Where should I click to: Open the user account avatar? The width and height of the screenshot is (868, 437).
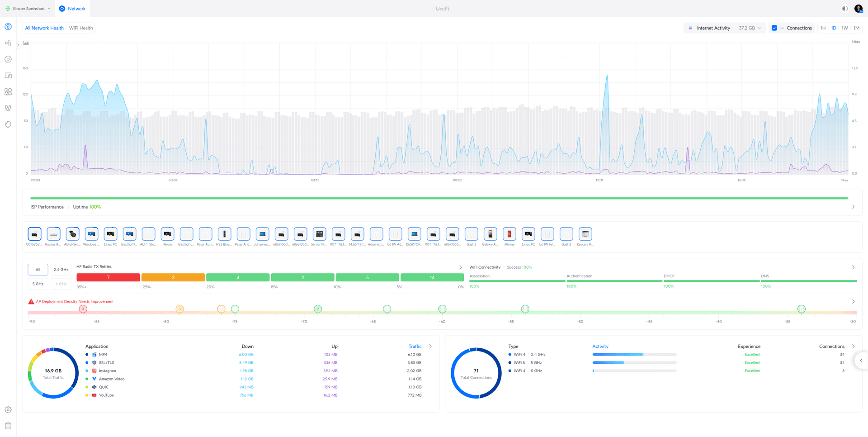pyautogui.click(x=859, y=9)
